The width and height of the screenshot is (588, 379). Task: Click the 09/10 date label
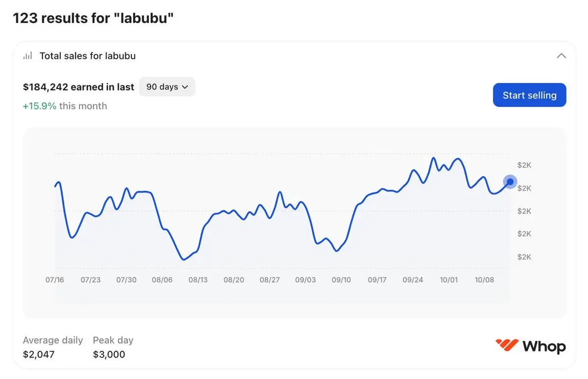point(341,280)
